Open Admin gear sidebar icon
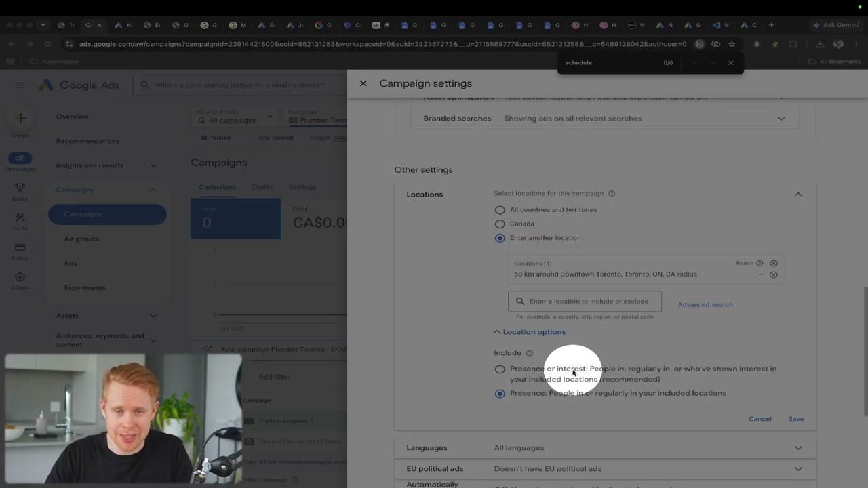This screenshot has width=868, height=488. click(20, 278)
